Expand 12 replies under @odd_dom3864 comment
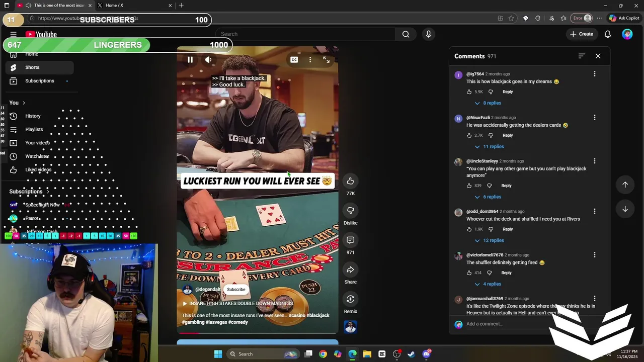 click(x=489, y=241)
